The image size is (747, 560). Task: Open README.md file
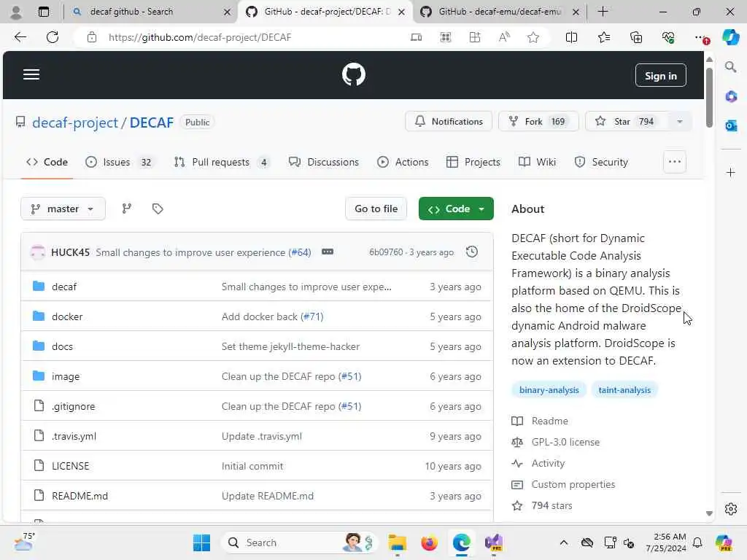point(80,496)
